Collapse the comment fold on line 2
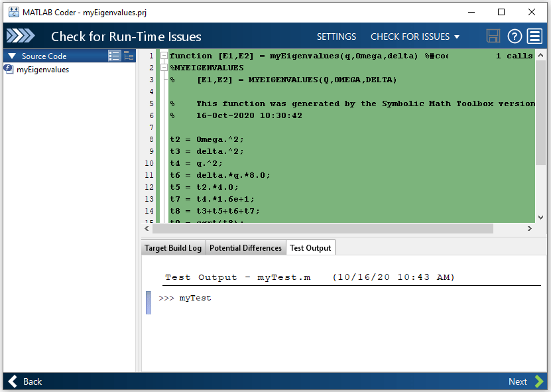The height and width of the screenshot is (392, 551). pos(164,68)
